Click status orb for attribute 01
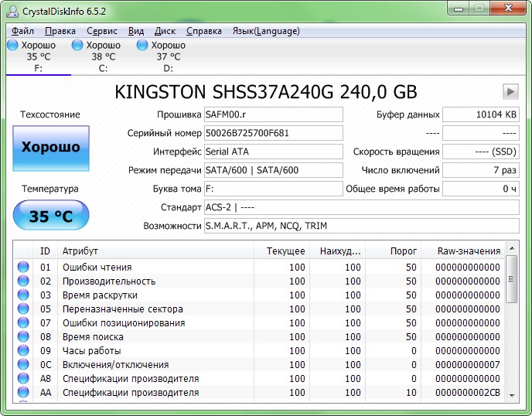This screenshot has width=532, height=416. 23,267
